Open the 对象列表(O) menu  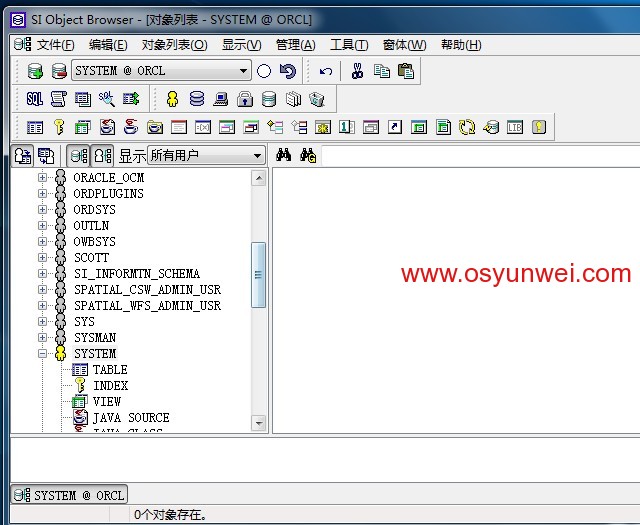click(x=174, y=44)
